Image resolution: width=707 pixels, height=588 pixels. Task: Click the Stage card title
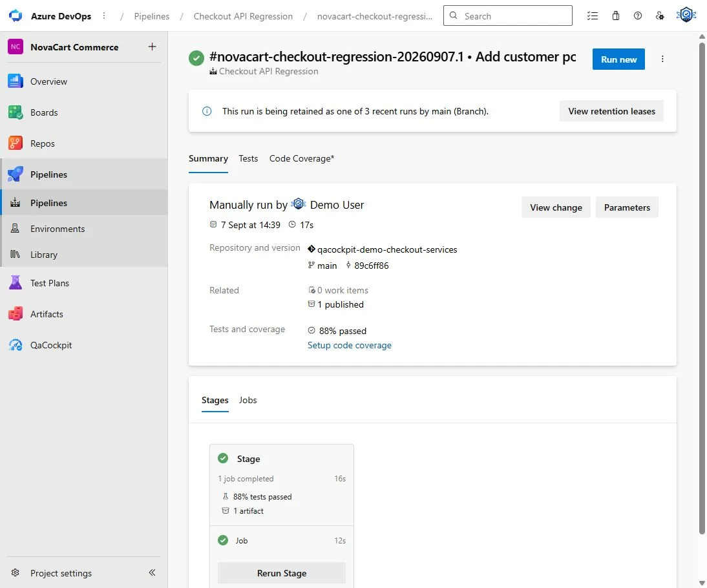pos(248,459)
